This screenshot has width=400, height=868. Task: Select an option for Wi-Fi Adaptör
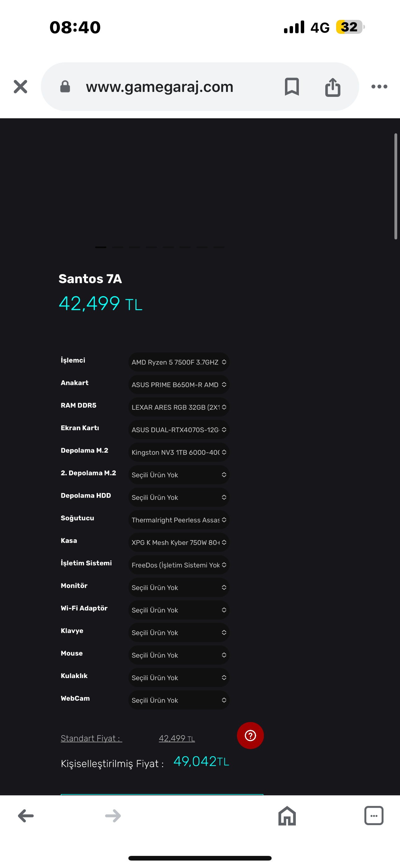pyautogui.click(x=179, y=610)
